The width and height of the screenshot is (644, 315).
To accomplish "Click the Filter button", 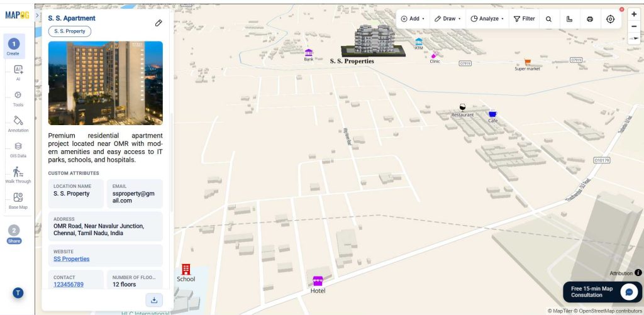I will pyautogui.click(x=525, y=19).
